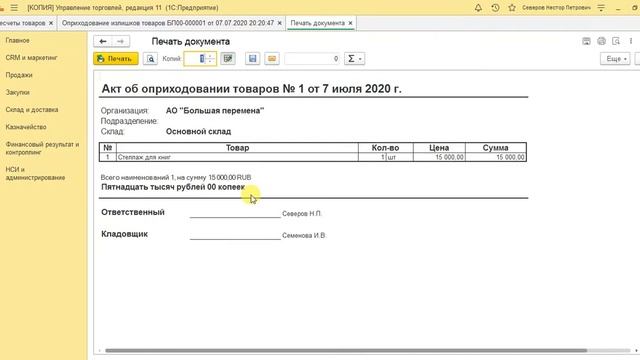Viewport: 640px width, 360px height.
Task: Send by email envelope icon
Action: 272,59
